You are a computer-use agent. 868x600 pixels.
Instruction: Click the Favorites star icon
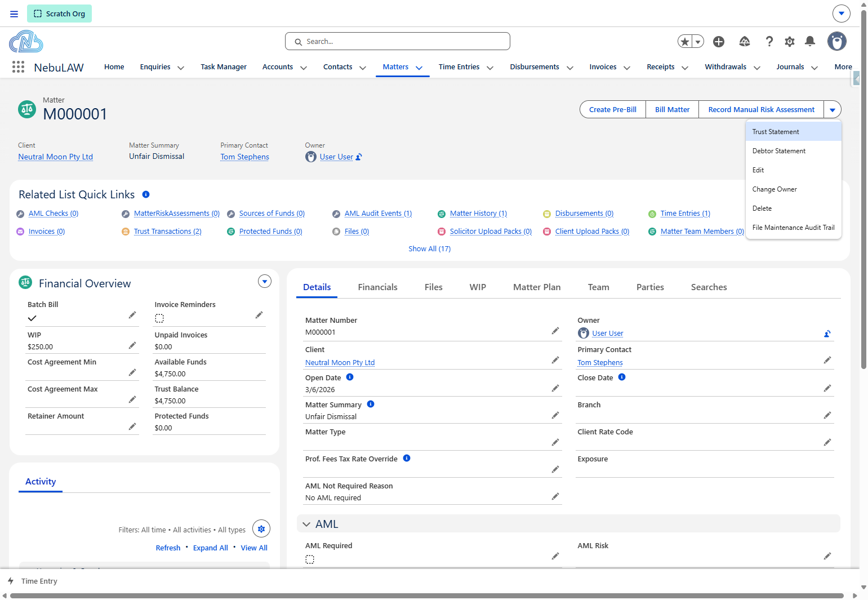pyautogui.click(x=685, y=42)
